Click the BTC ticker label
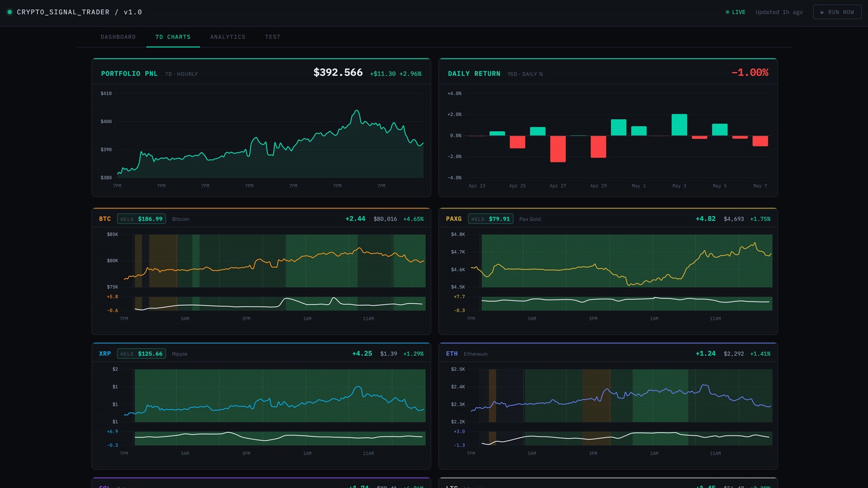The image size is (868, 488). (x=105, y=219)
